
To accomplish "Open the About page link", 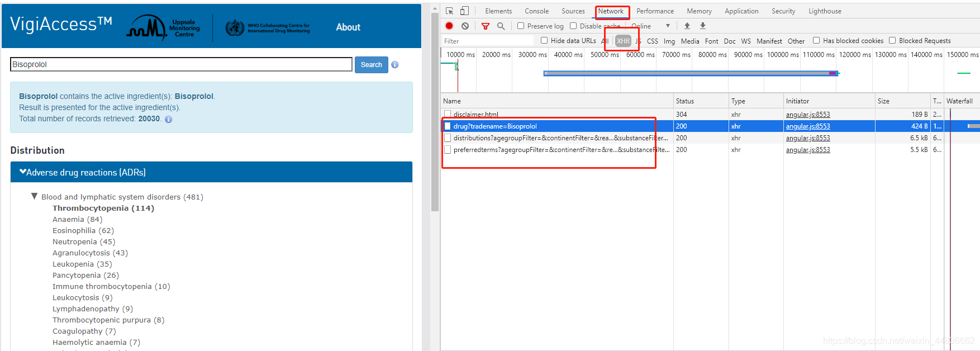I will 348,27.
